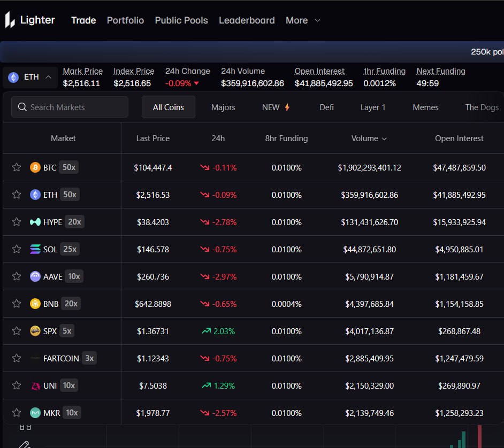
Task: Filter markets by the Layer 1 tab
Action: 373,107
